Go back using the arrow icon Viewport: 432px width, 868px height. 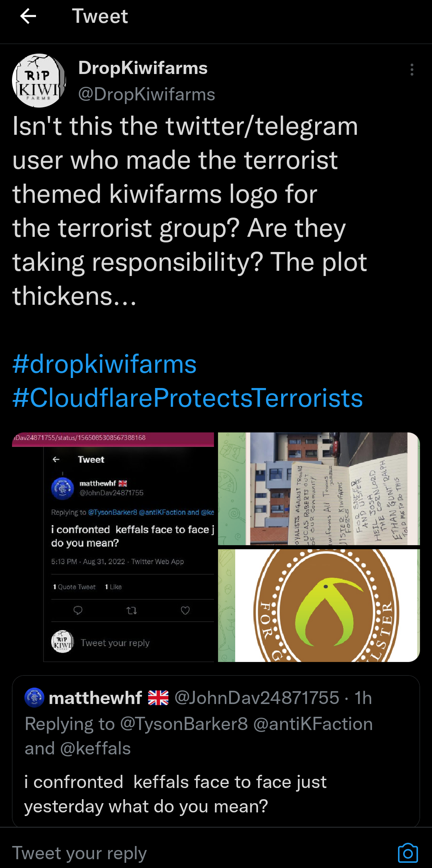[x=28, y=16]
